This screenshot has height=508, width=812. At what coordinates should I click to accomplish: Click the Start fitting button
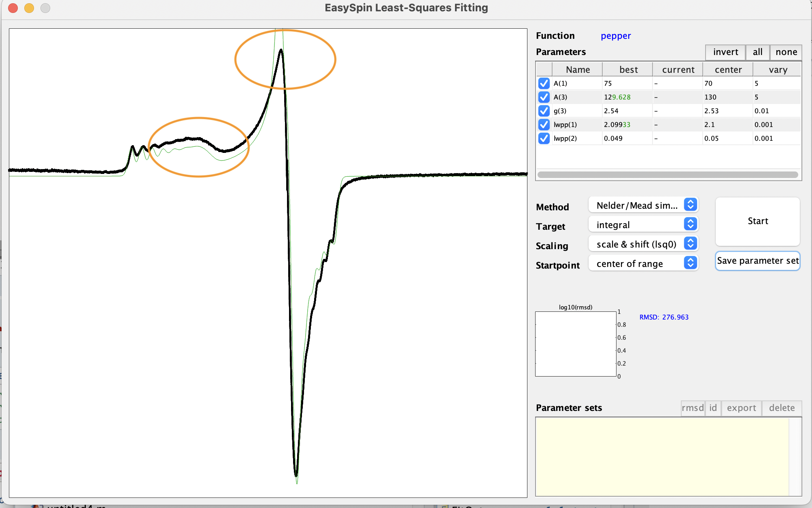pos(757,221)
